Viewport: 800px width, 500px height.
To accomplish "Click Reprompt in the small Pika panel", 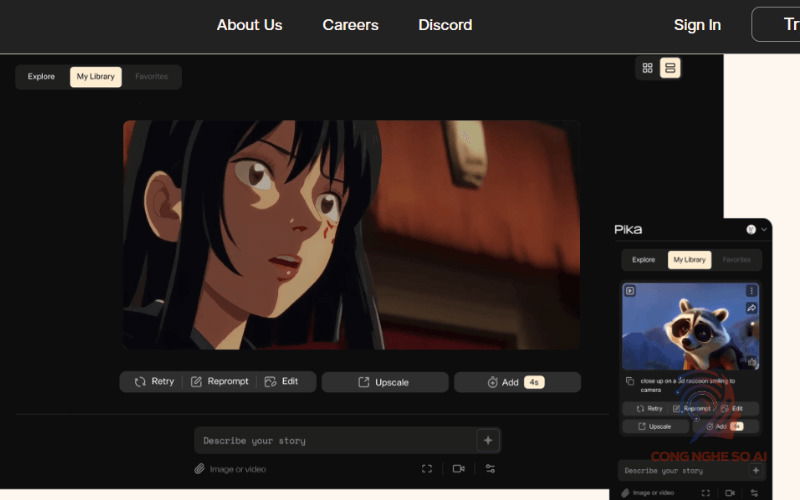I will [692, 409].
